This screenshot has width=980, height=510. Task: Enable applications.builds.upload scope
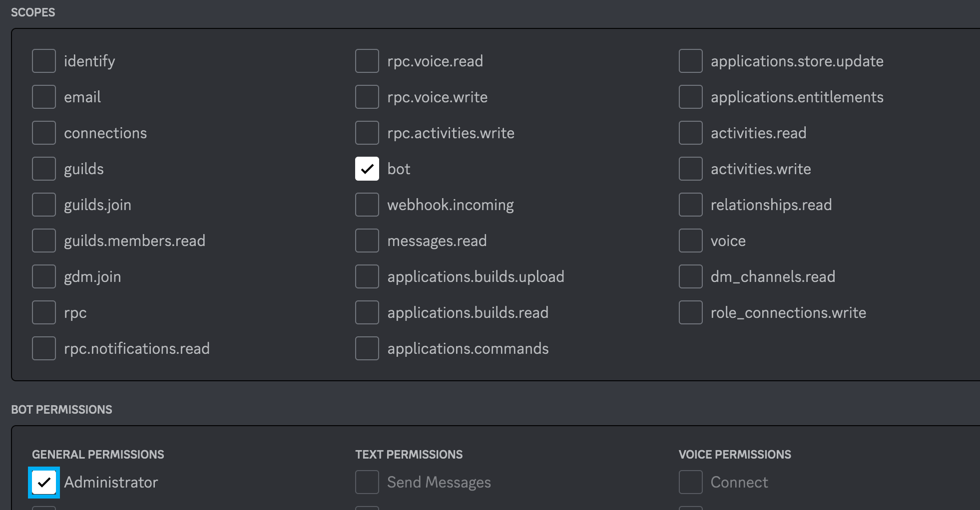tap(367, 276)
